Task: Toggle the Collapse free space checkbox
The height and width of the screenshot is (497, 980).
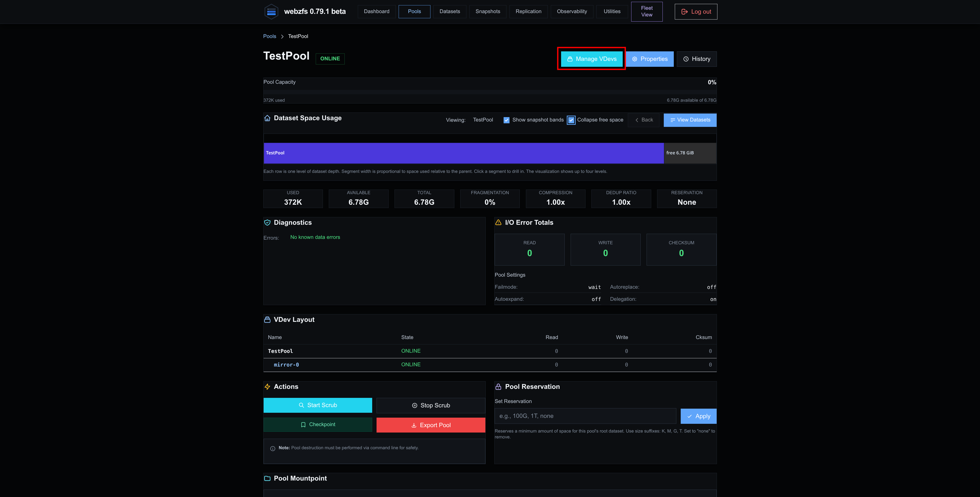Action: pos(571,120)
